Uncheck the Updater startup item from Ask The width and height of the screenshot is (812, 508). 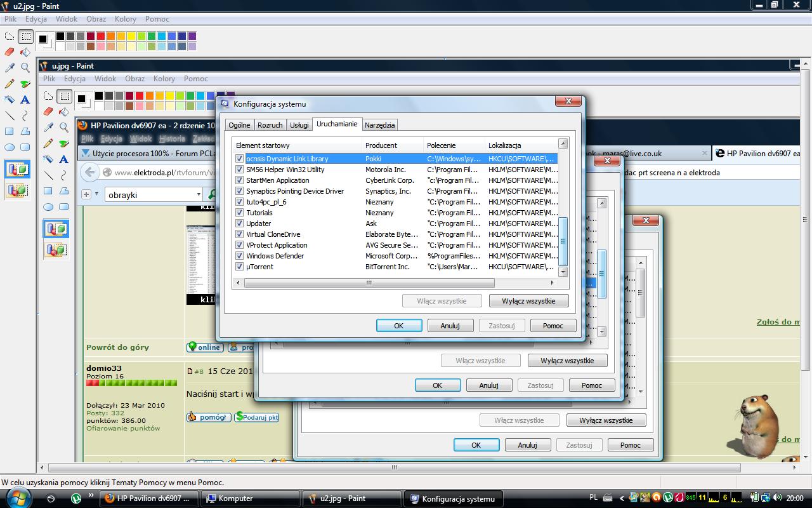[239, 224]
